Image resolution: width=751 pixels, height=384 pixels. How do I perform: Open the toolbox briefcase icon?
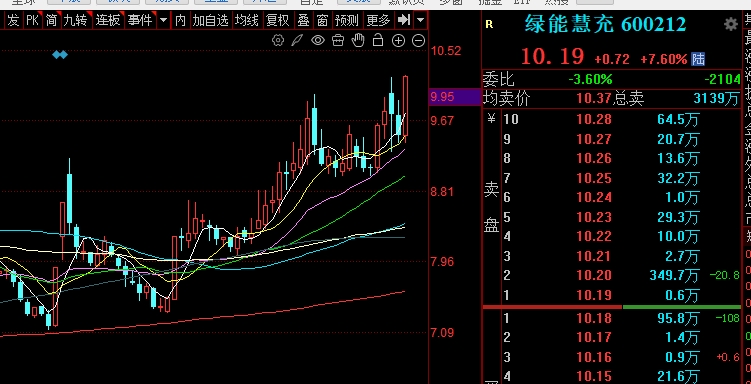coord(338,40)
